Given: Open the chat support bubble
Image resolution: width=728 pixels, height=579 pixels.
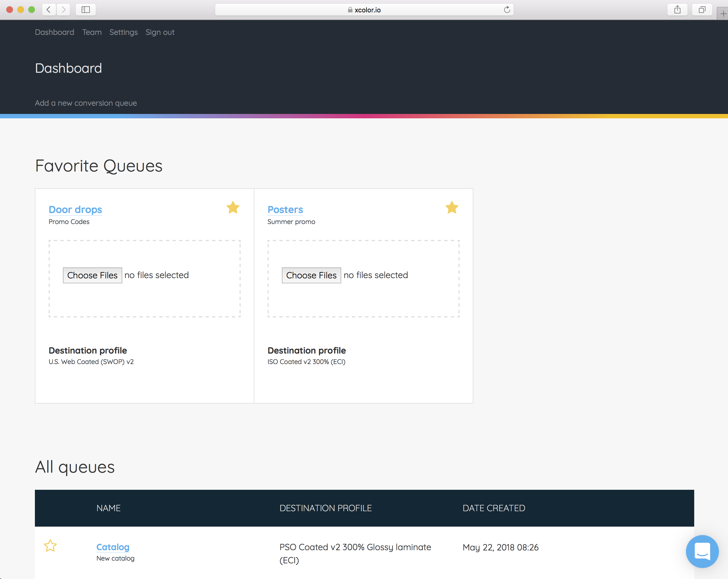Looking at the screenshot, I should click(702, 551).
